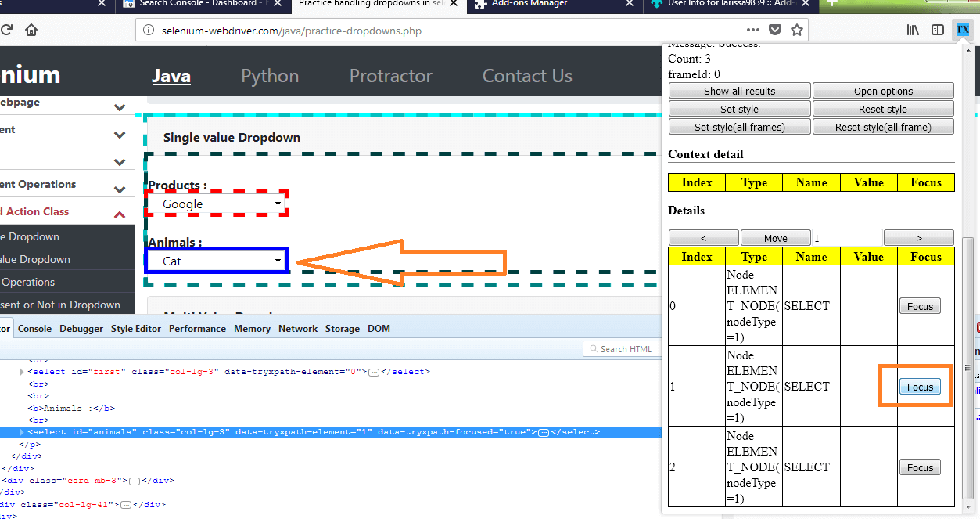Expand the select id animals node in Inspector
The image size is (980, 519).
click(x=21, y=431)
